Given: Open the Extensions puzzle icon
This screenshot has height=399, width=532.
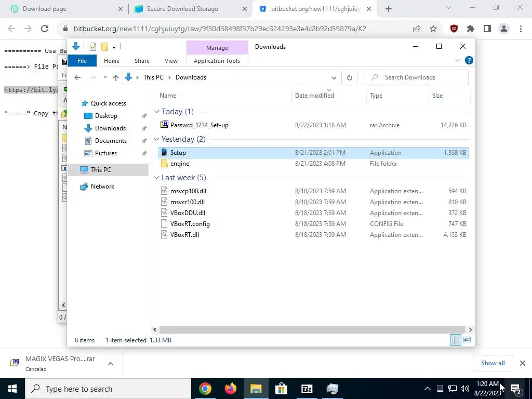Looking at the screenshot, I should point(470,29).
